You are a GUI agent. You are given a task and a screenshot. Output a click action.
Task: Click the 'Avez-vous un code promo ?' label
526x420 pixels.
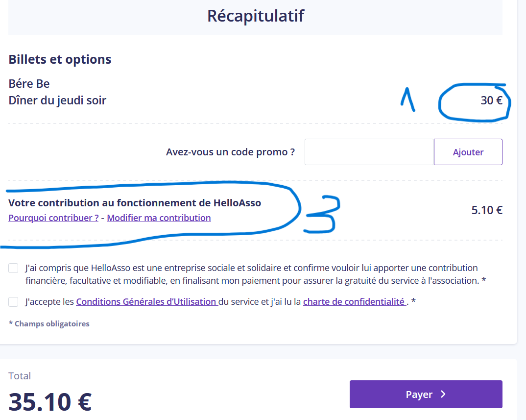click(x=230, y=152)
